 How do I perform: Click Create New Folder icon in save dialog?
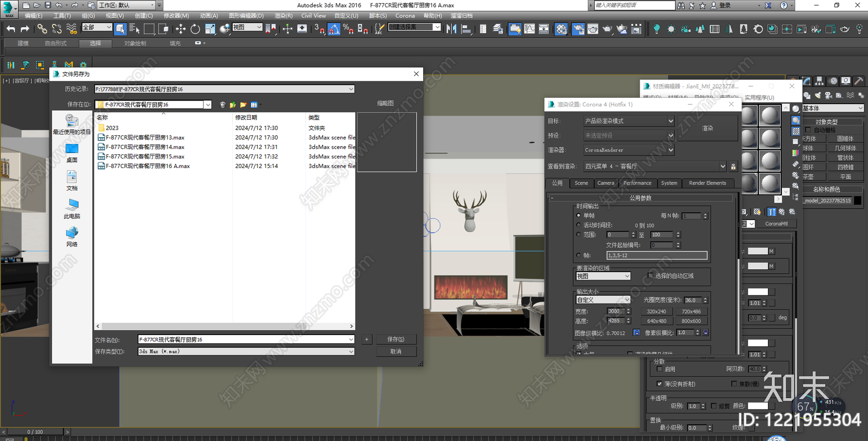click(244, 104)
